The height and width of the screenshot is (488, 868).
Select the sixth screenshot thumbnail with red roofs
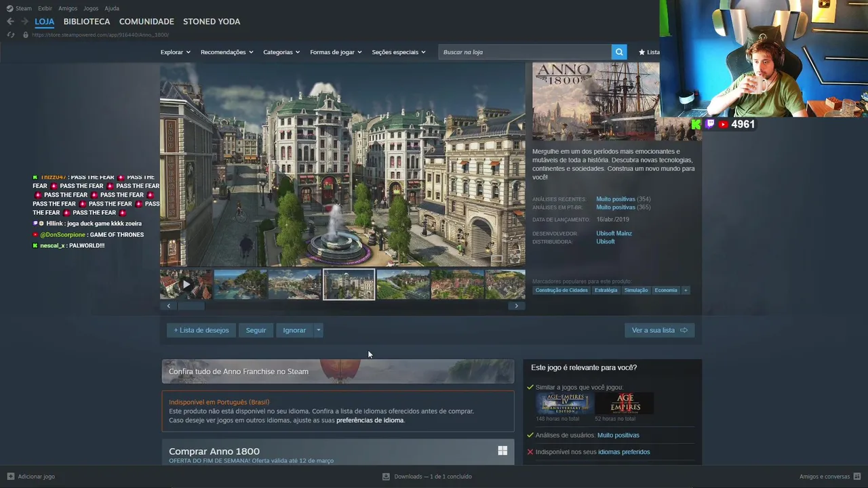(x=457, y=285)
